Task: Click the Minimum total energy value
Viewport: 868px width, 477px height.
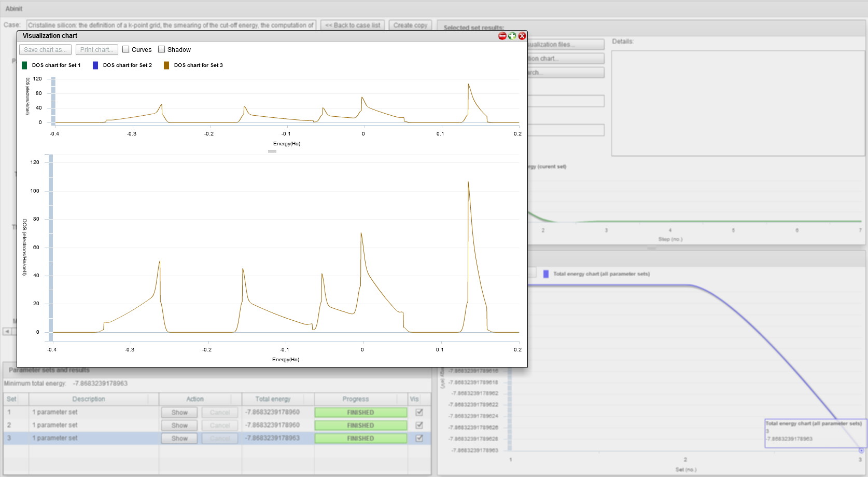Action: [x=100, y=384]
